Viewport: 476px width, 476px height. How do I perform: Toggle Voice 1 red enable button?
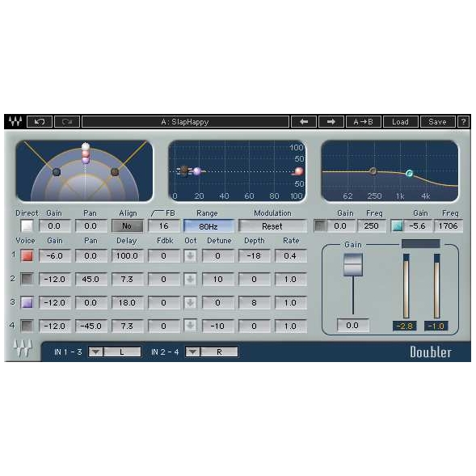(x=27, y=255)
